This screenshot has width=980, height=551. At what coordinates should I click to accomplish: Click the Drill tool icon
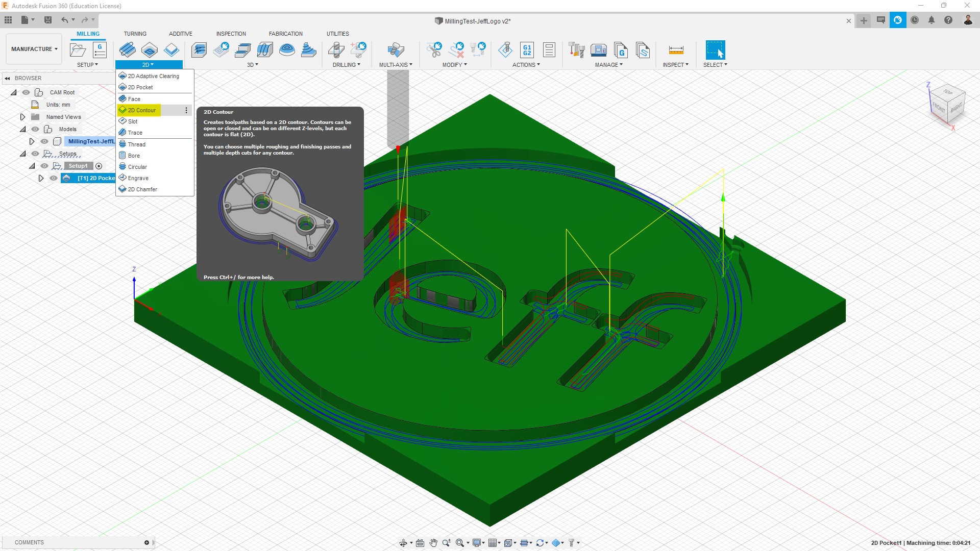[336, 50]
